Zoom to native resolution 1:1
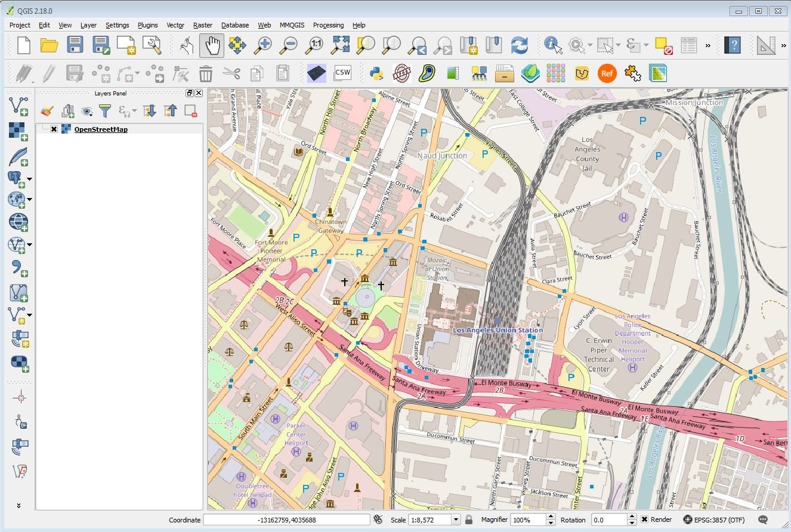 [315, 45]
